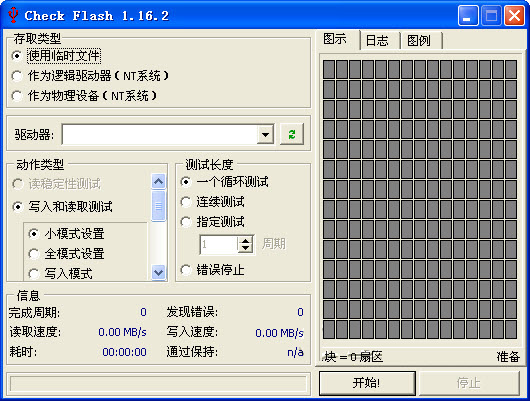Increase the 周期 cycle count spinner
The height and width of the screenshot is (401, 530).
[245, 241]
